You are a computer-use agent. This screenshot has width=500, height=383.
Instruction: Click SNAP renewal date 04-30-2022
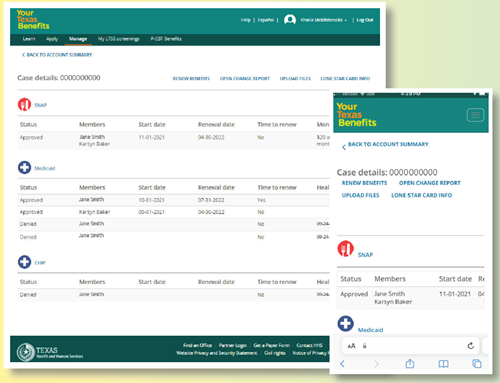pyautogui.click(x=211, y=137)
